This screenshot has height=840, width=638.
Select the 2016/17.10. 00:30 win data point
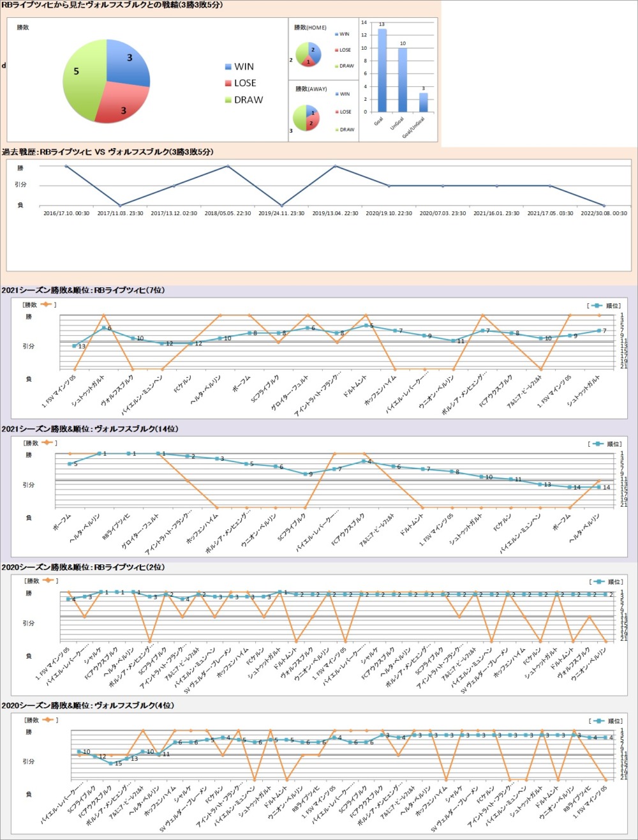point(66,166)
